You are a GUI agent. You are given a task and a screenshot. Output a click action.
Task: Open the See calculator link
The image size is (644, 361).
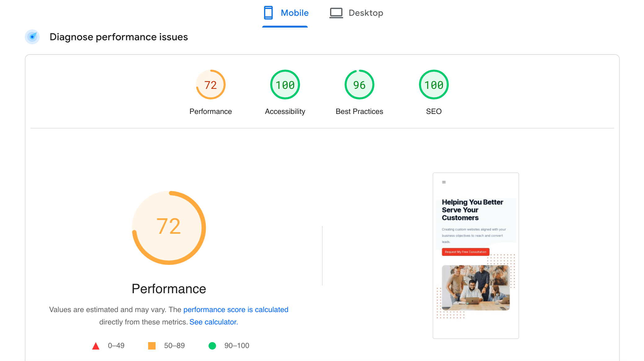point(213,322)
